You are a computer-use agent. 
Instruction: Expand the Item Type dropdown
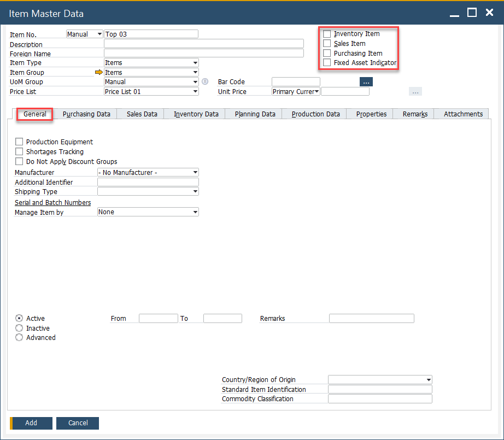[x=195, y=63]
